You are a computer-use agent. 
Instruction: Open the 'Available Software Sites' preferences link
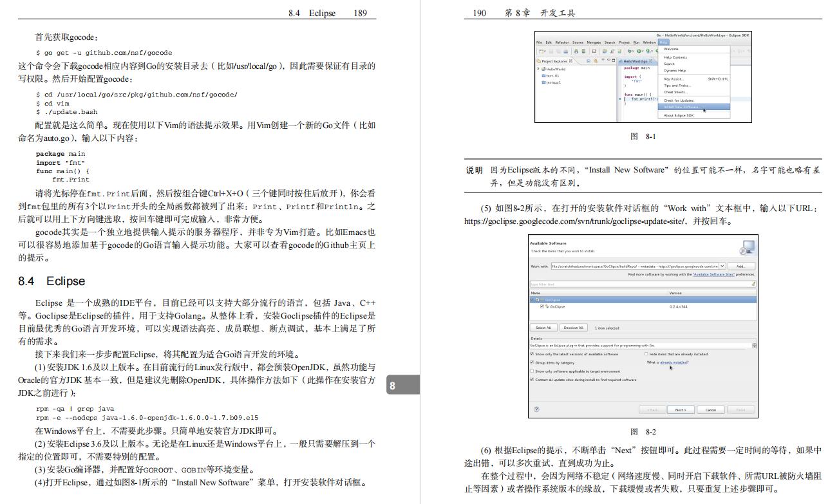pos(715,274)
